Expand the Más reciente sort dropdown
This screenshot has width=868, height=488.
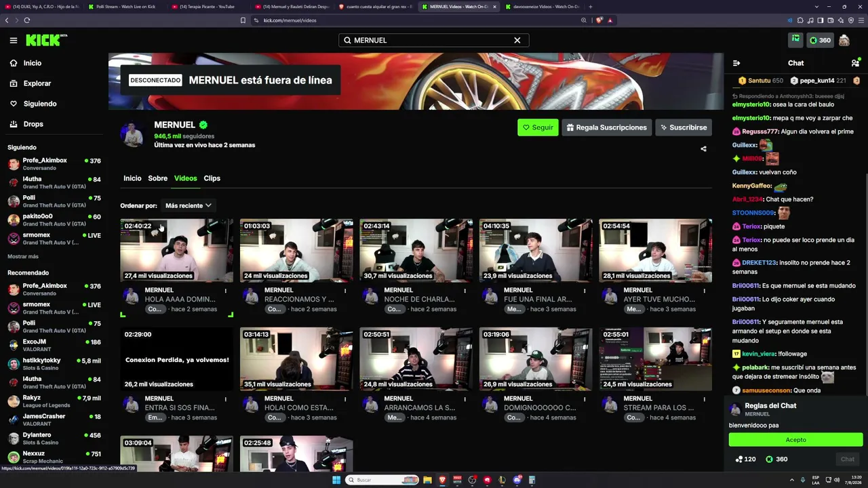pyautogui.click(x=189, y=205)
